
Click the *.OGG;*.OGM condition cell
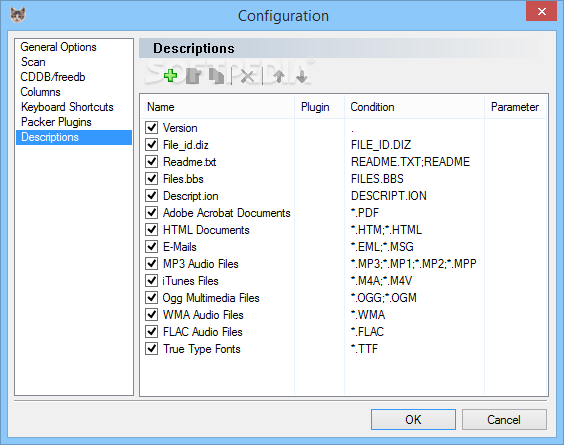[384, 298]
